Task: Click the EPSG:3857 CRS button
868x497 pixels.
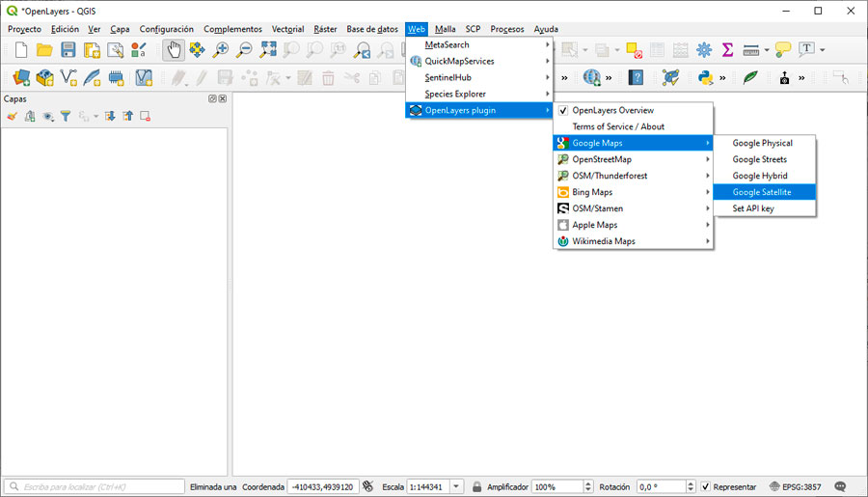Action: (x=795, y=487)
